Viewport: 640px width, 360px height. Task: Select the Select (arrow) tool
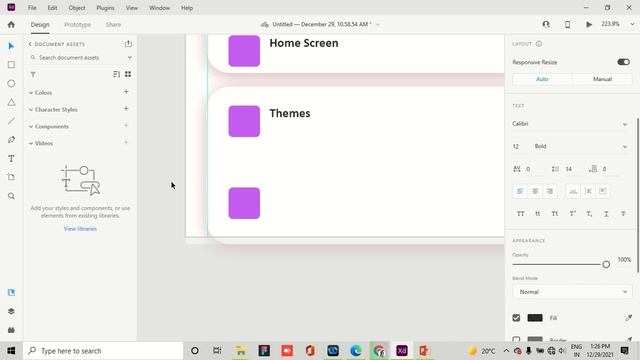[11, 46]
